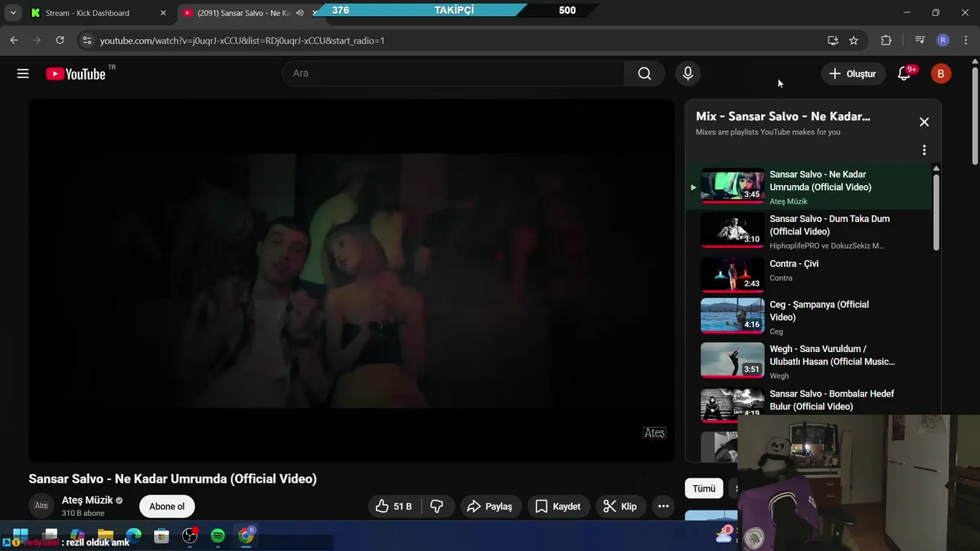Install app icon in address bar
980x551 pixels.
[833, 41]
